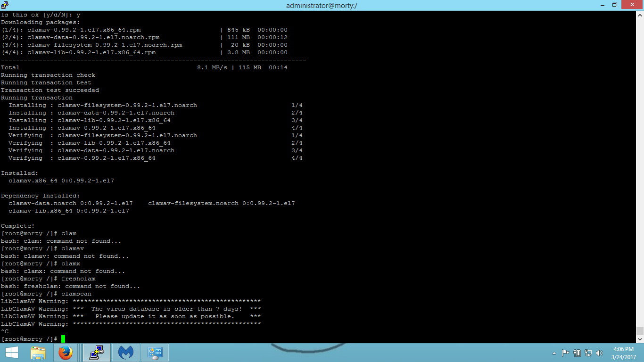Click the 'Installing : clamav-filesystem' line
644x362 pixels.
coord(156,105)
